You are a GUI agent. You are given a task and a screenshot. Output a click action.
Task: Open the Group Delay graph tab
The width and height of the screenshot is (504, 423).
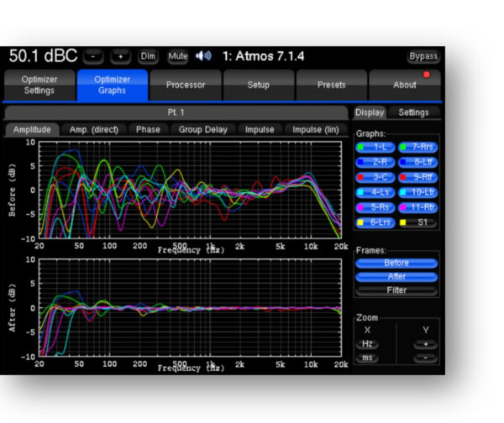(x=202, y=129)
